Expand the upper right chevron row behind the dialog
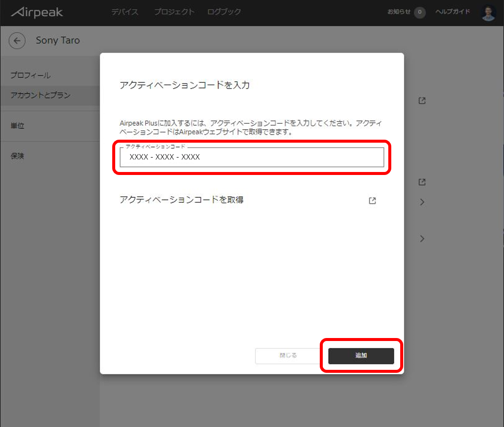Viewport: 504px width, 427px height. [422, 202]
